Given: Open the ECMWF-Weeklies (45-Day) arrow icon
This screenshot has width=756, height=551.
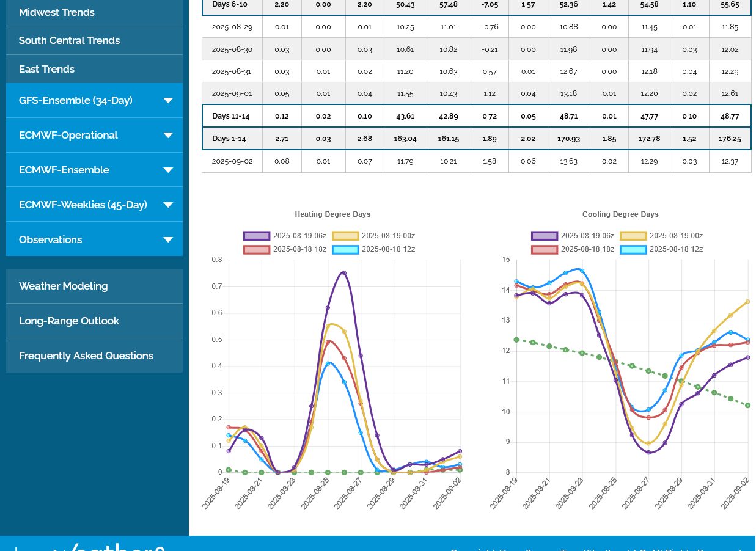Looking at the screenshot, I should click(168, 205).
